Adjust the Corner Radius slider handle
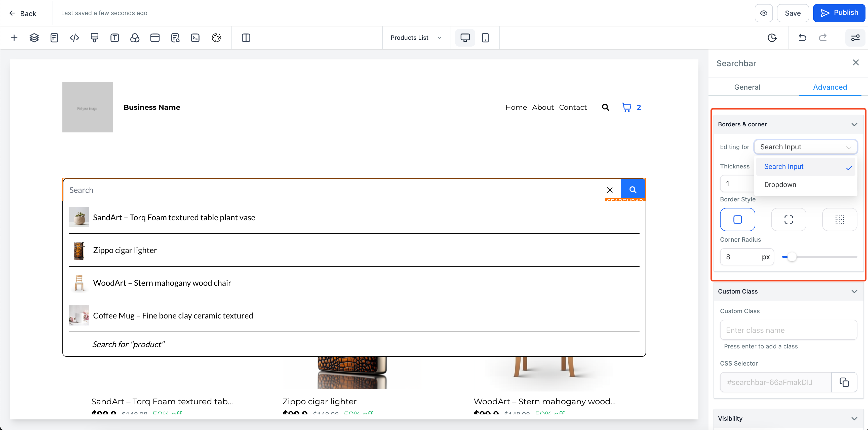The image size is (868, 430). 792,257
